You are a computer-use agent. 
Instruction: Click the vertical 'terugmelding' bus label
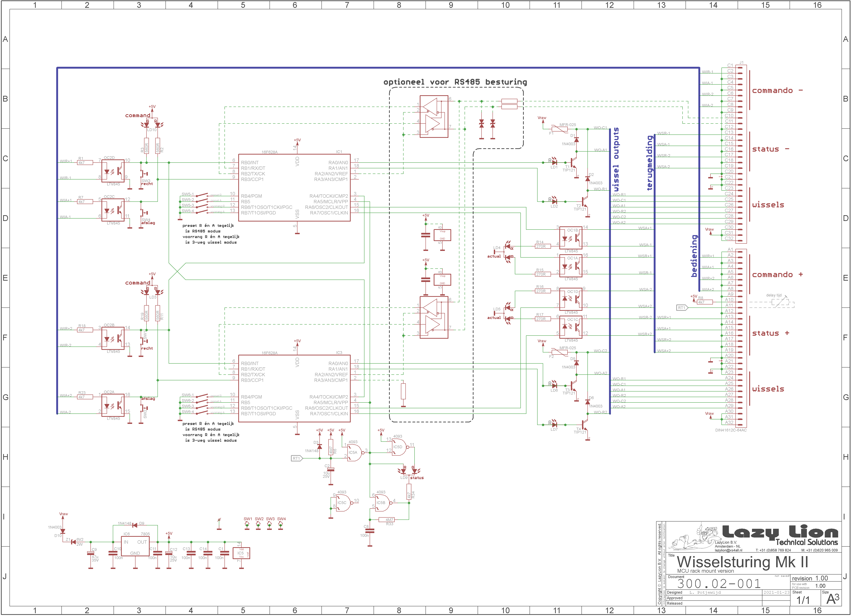coord(650,163)
